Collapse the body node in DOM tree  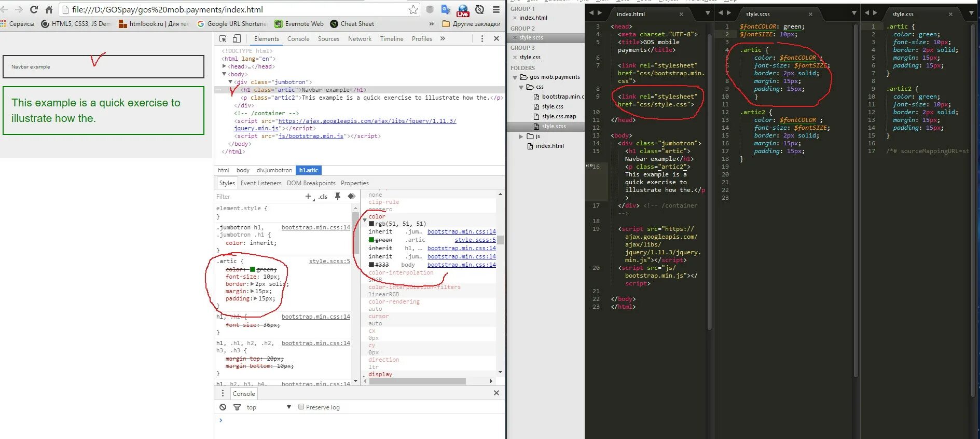coord(224,74)
